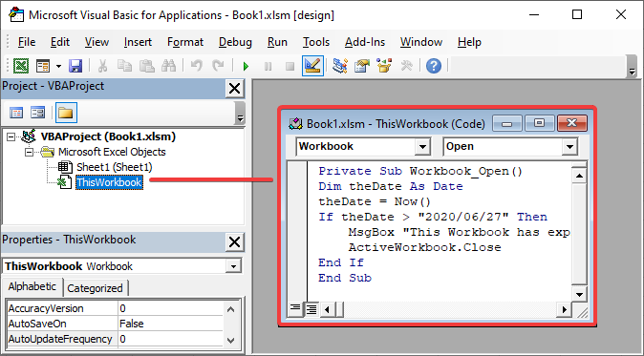The image size is (644, 356).
Task: Click the Paste clipboard icon
Action: [x=146, y=66]
